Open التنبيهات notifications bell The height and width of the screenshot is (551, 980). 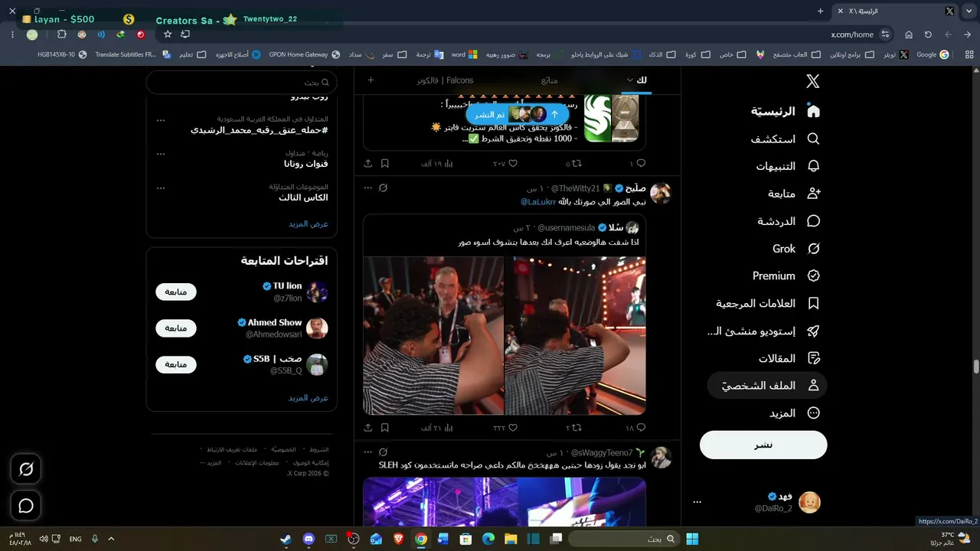click(x=788, y=166)
